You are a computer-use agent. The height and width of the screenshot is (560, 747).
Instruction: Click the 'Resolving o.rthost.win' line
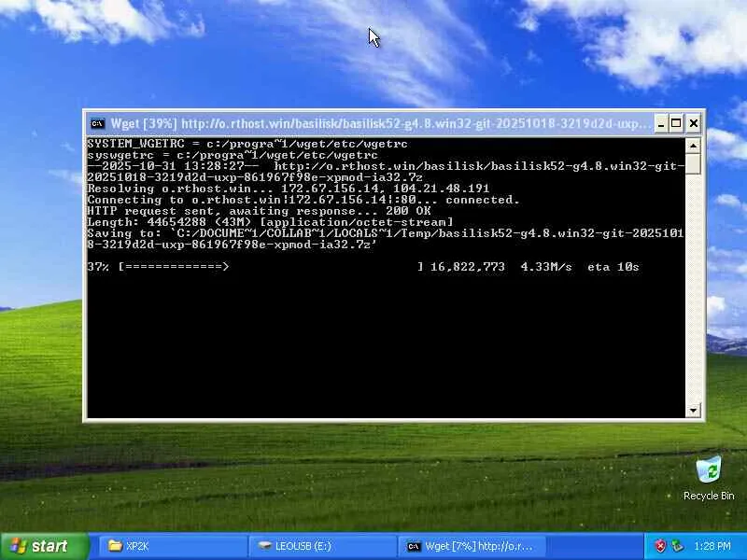[x=289, y=189]
